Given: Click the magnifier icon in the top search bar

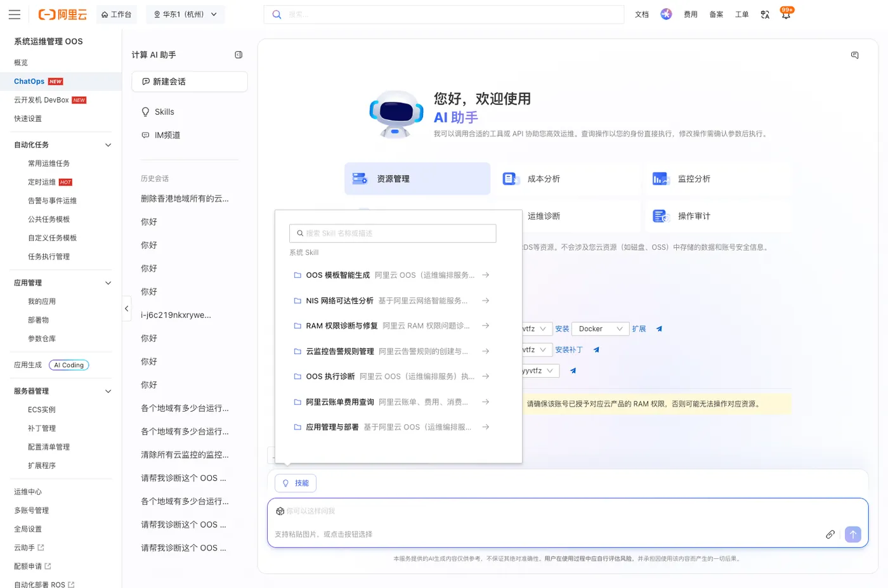Looking at the screenshot, I should [277, 15].
